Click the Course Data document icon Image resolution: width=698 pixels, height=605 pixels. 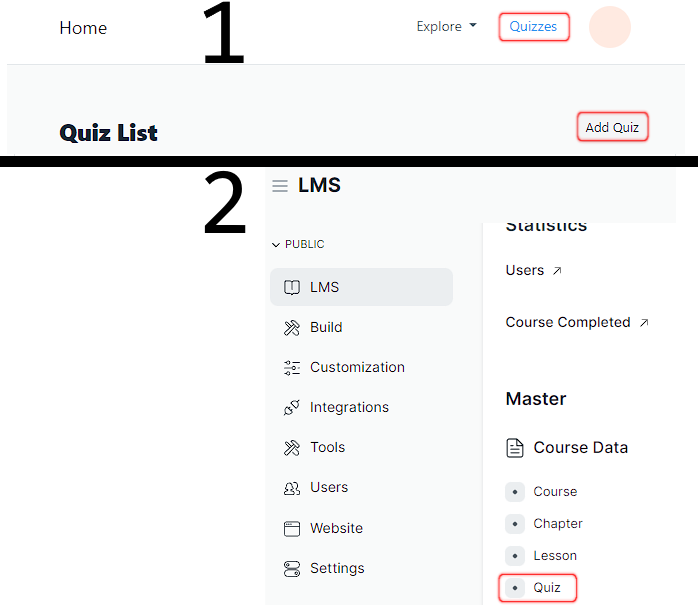(515, 448)
